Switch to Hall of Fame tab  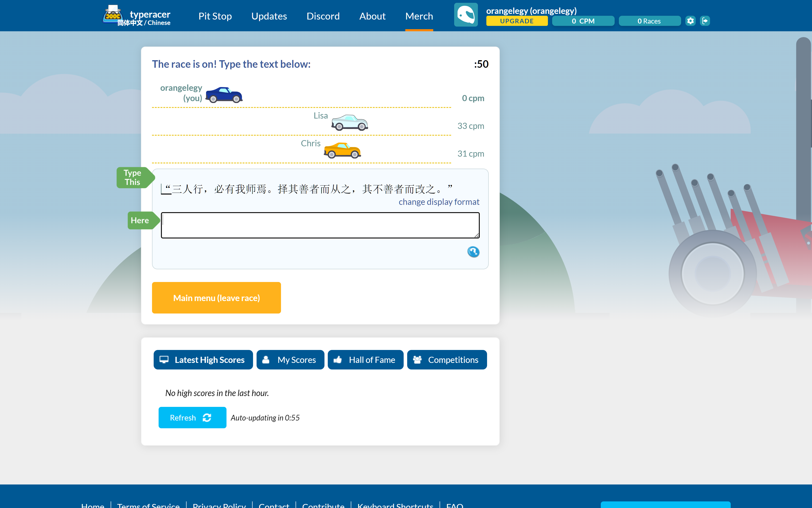click(x=365, y=360)
